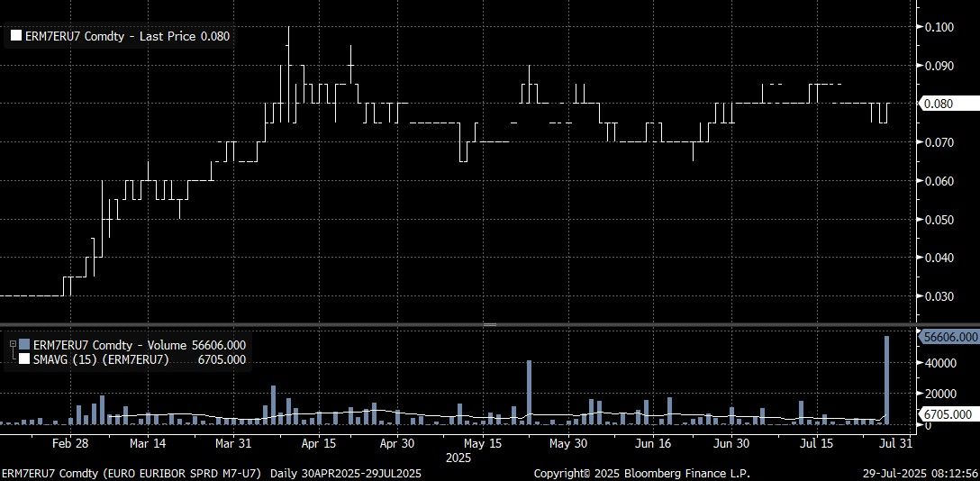980x481 pixels.
Task: Click the 0.050 price axis label
Action: (x=939, y=220)
